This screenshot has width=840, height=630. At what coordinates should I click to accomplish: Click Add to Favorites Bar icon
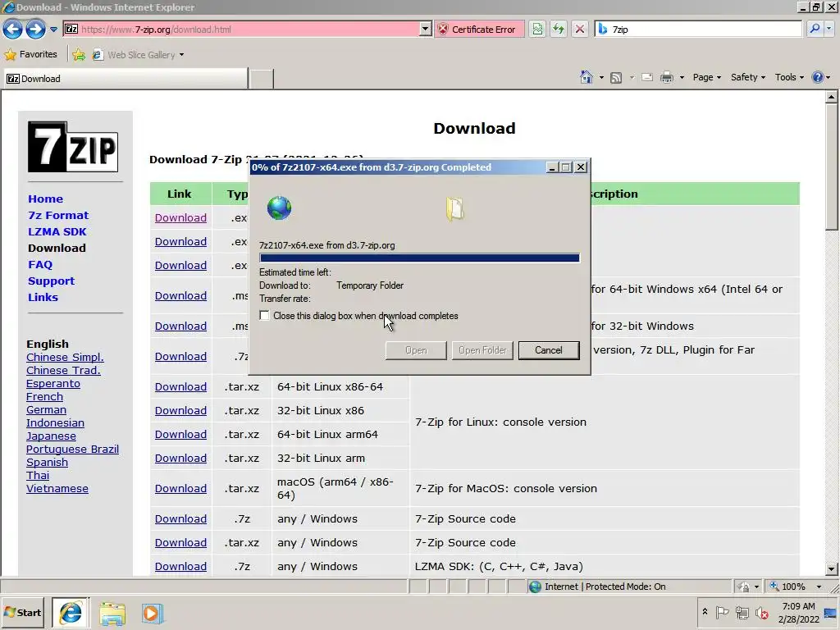pos(79,54)
